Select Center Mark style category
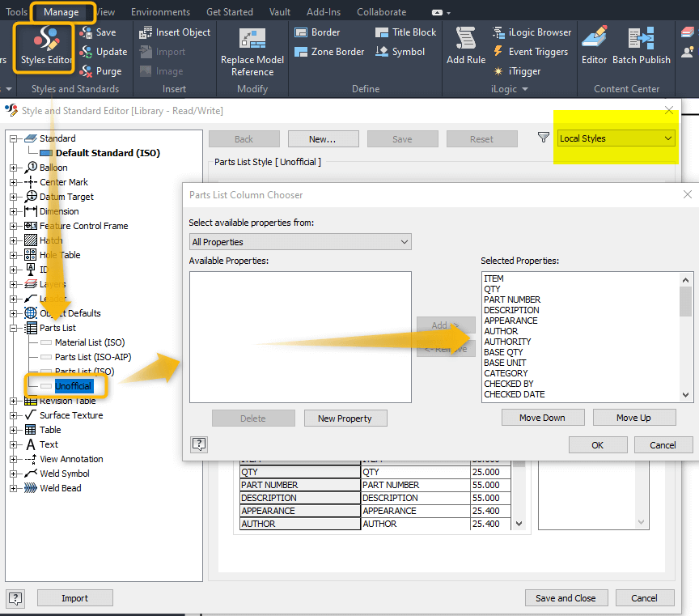This screenshot has width=699, height=616. pos(64,182)
